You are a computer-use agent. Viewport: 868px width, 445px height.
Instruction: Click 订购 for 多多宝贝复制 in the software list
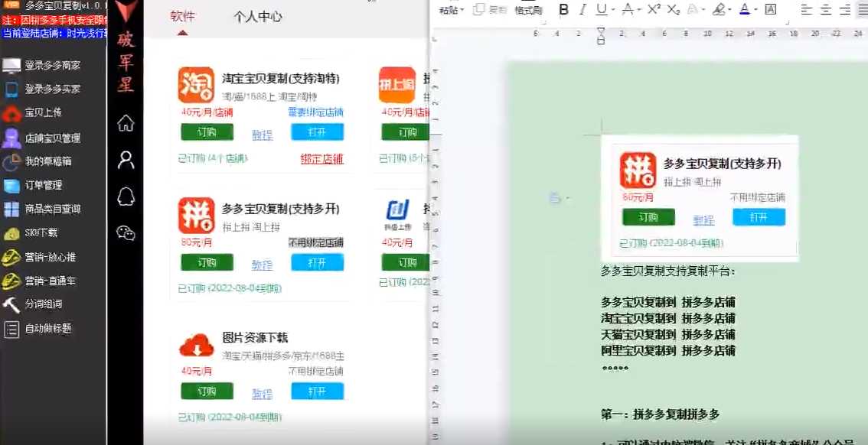click(207, 262)
